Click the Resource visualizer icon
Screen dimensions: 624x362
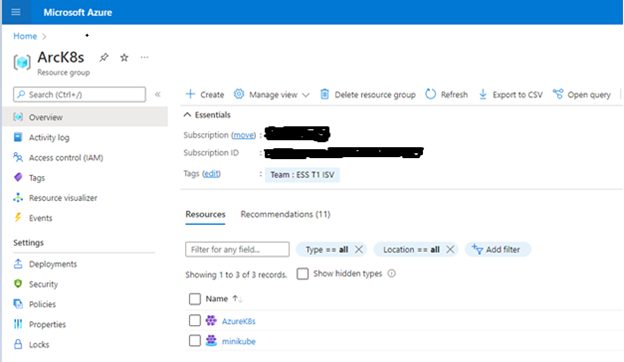[x=18, y=198]
